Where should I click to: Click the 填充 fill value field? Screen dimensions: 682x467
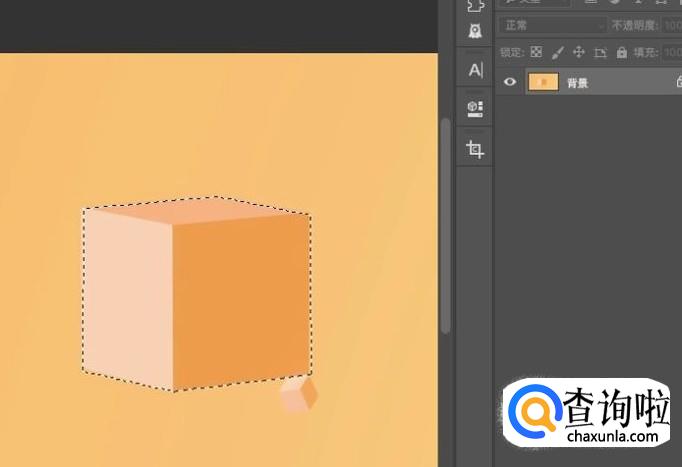(x=672, y=53)
